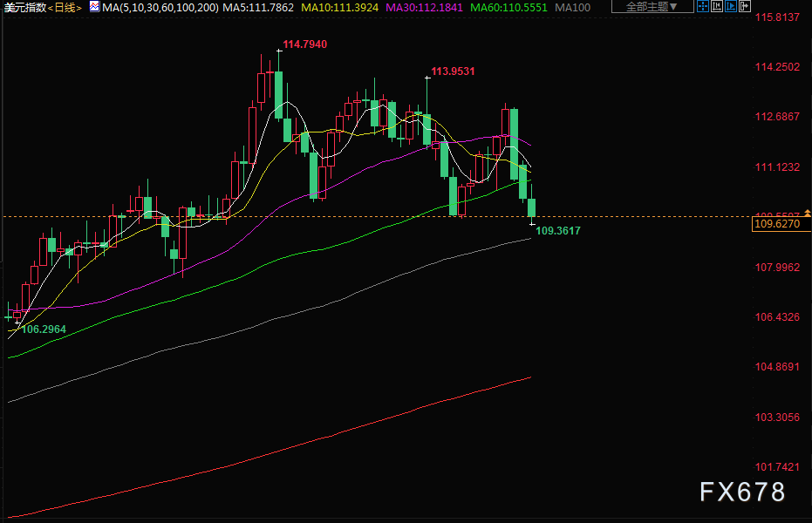
Task: Click the MA(5,10,30,60,100,200) parameter label
Action: point(160,8)
